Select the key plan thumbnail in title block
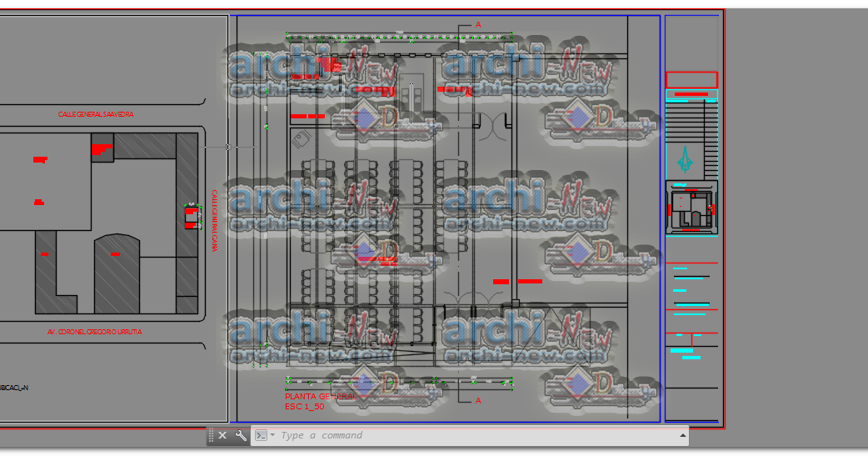The image size is (868, 456). (x=691, y=208)
